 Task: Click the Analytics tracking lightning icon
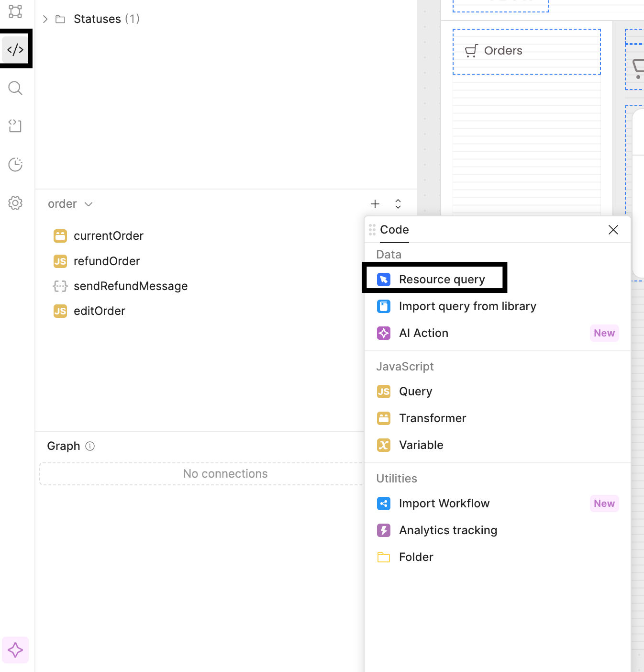point(384,530)
